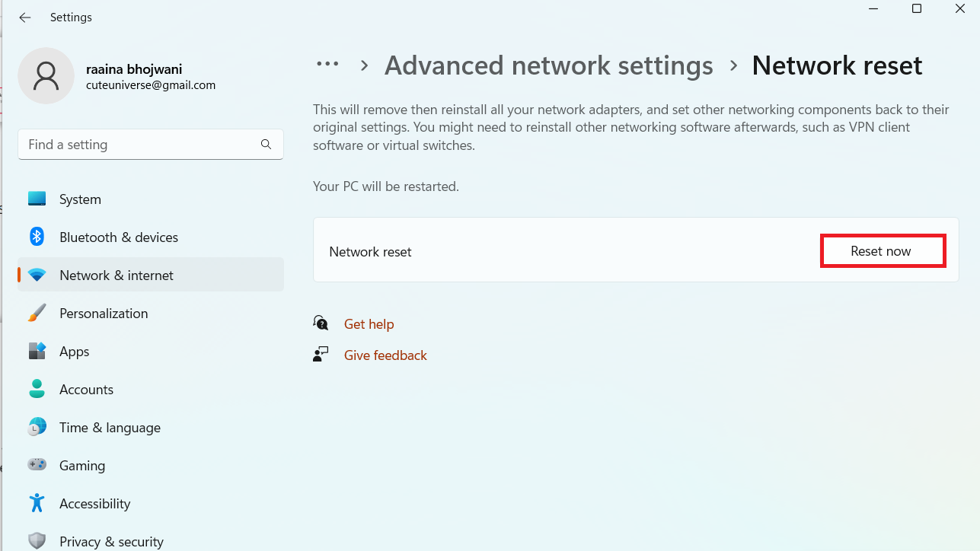
Task: Click the Give feedback link
Action: point(385,355)
